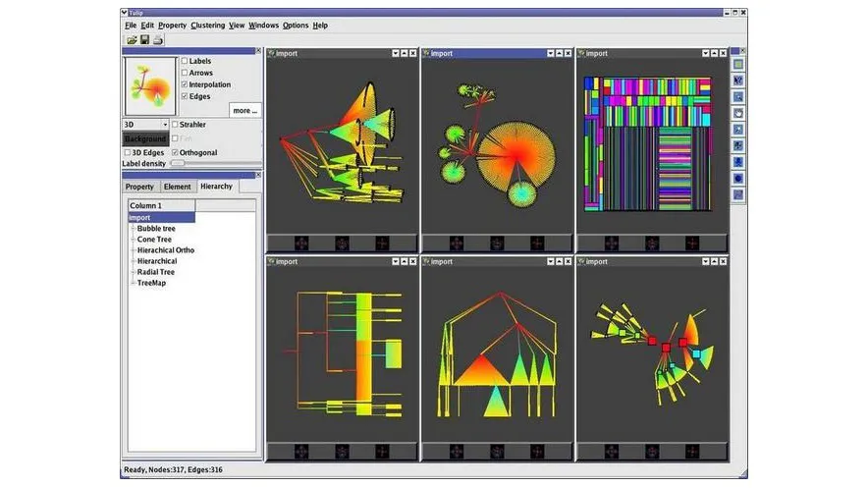
Task: Open the File menu
Action: [131, 26]
